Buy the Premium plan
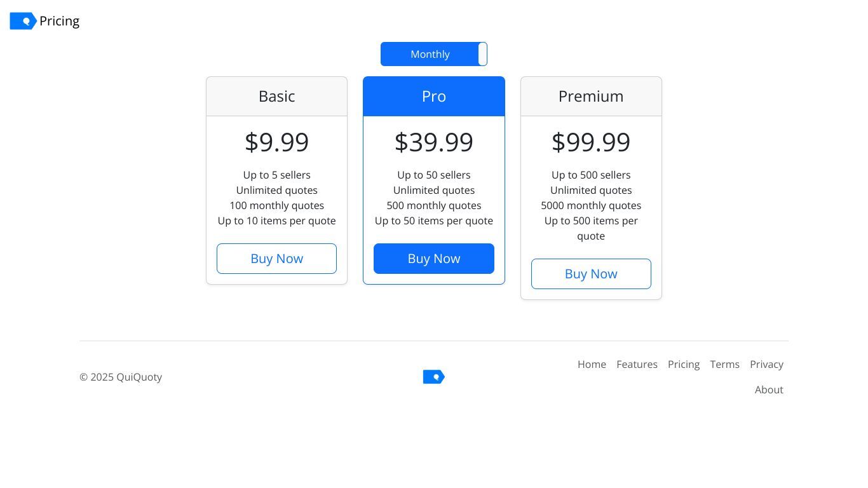Image resolution: width=868 pixels, height=488 pixels. point(591,274)
